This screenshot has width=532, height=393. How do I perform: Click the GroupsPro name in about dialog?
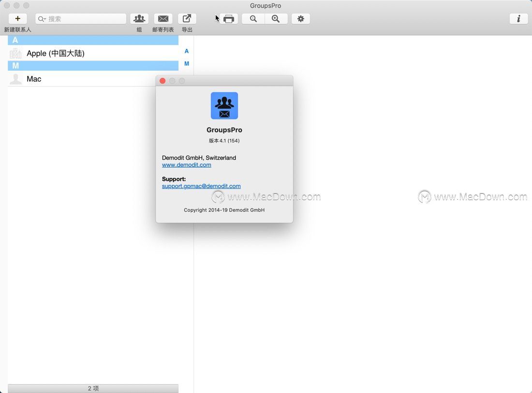(x=224, y=130)
